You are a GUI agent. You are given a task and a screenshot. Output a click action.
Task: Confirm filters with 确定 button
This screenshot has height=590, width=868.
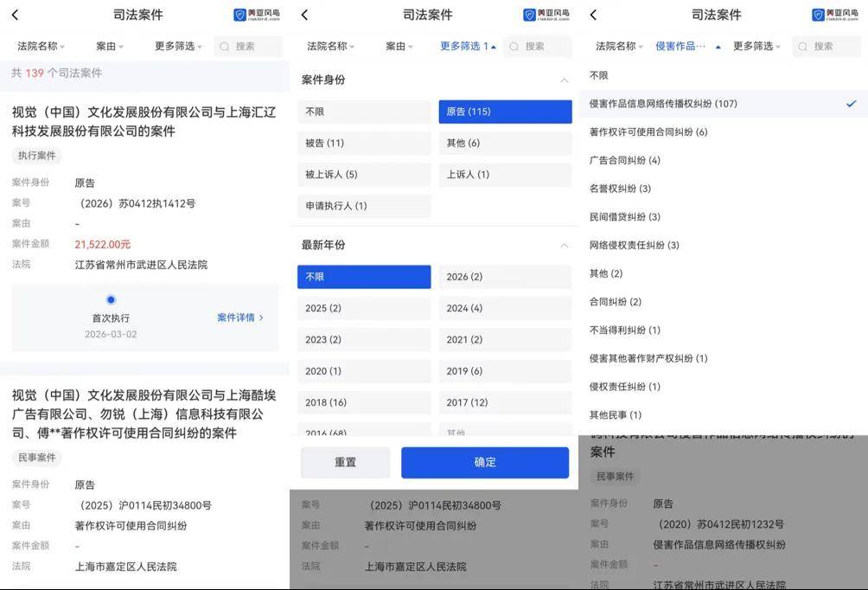485,463
